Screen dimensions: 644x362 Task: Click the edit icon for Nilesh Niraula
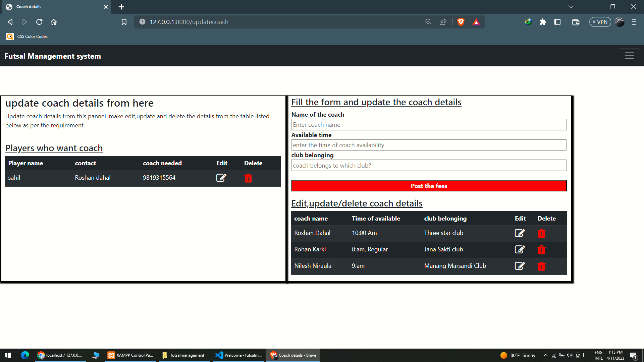click(x=520, y=266)
